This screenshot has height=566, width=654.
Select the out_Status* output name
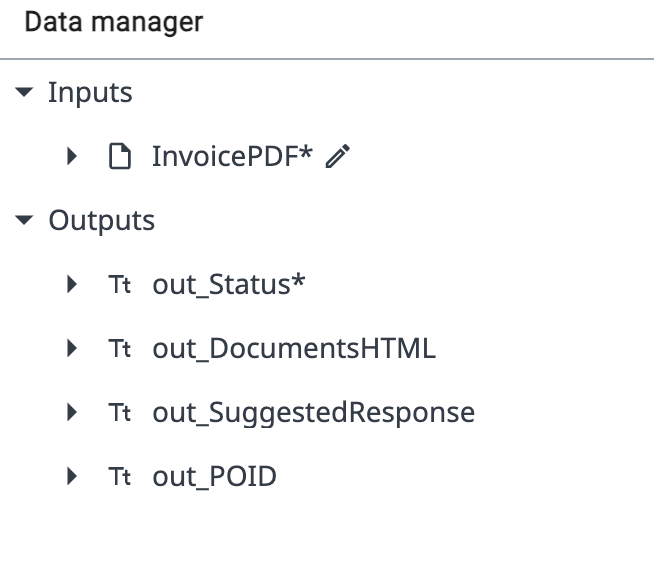[229, 284]
